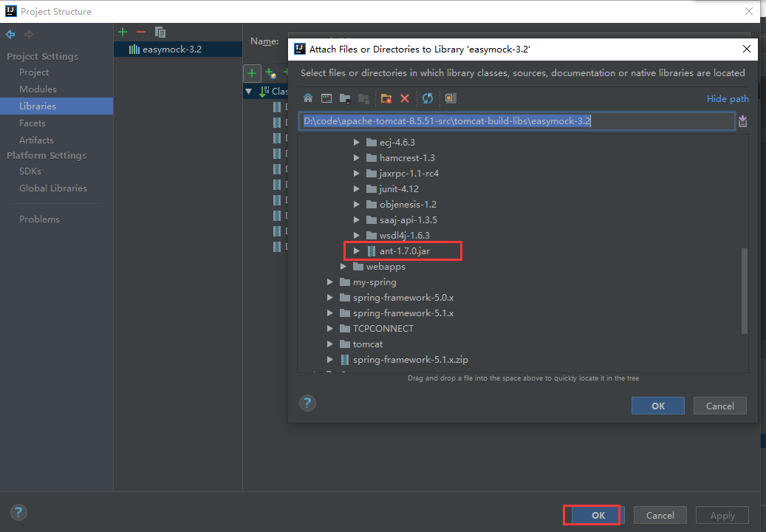This screenshot has width=766, height=532.
Task: Click the red X delete icon
Action: [405, 98]
